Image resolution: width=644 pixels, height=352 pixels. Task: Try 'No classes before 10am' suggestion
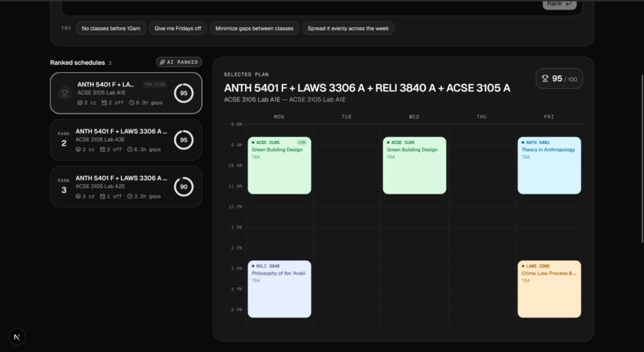click(111, 28)
